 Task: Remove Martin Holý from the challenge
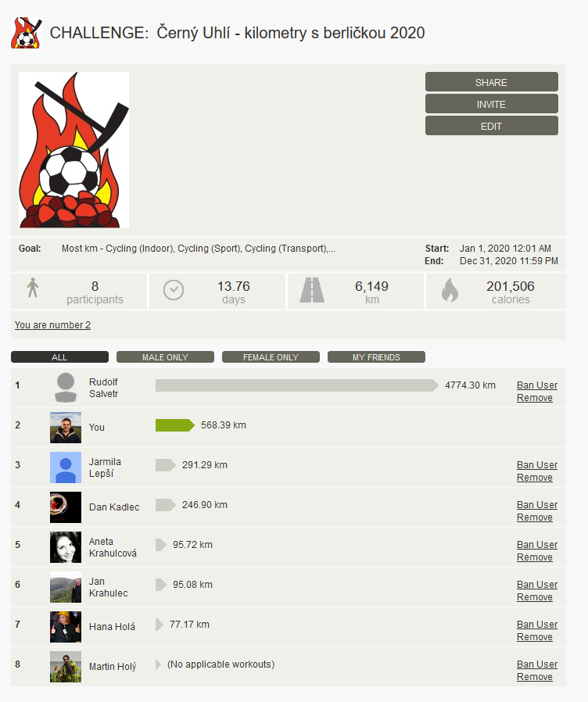pos(534,677)
